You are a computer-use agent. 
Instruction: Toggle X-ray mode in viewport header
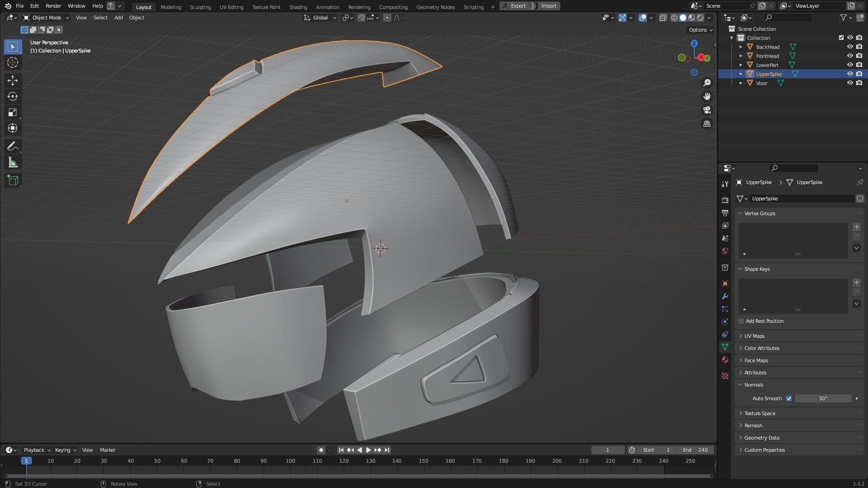[x=663, y=18]
